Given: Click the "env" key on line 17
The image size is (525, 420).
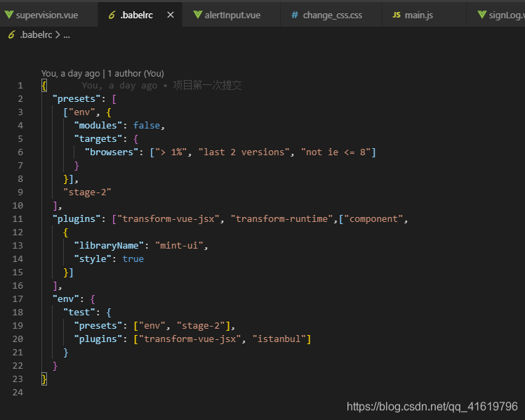Looking at the screenshot, I should pos(66,299).
